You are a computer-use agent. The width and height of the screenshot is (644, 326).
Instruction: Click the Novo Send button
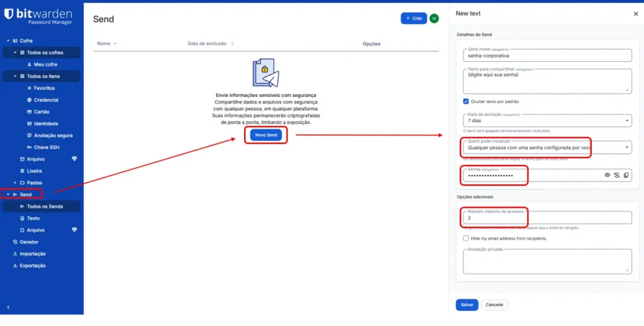(266, 135)
